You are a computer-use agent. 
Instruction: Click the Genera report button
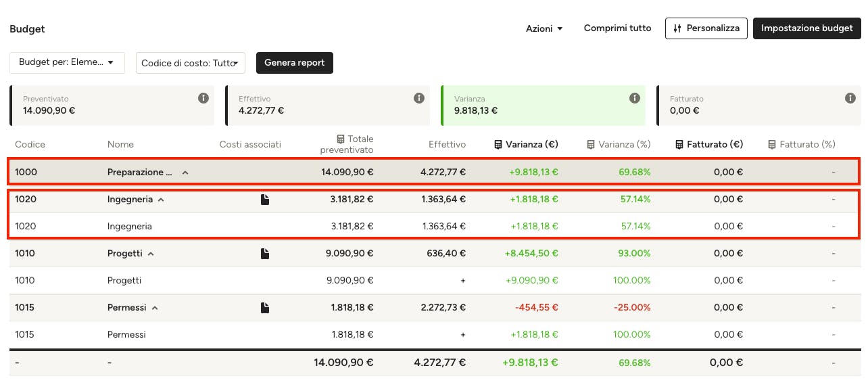click(295, 63)
